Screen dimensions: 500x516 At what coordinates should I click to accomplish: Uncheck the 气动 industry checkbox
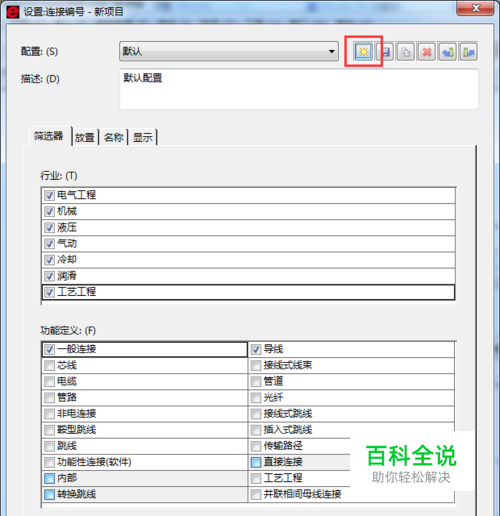point(49,244)
